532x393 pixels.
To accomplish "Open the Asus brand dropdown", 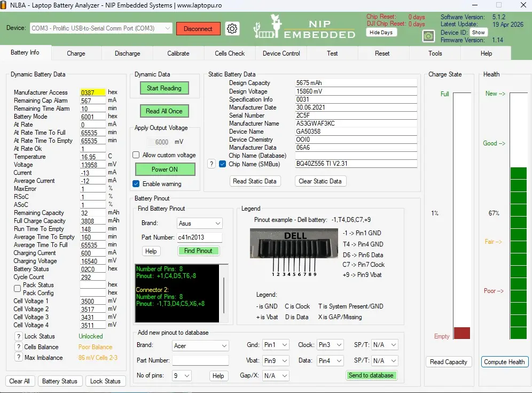I will (x=200, y=223).
